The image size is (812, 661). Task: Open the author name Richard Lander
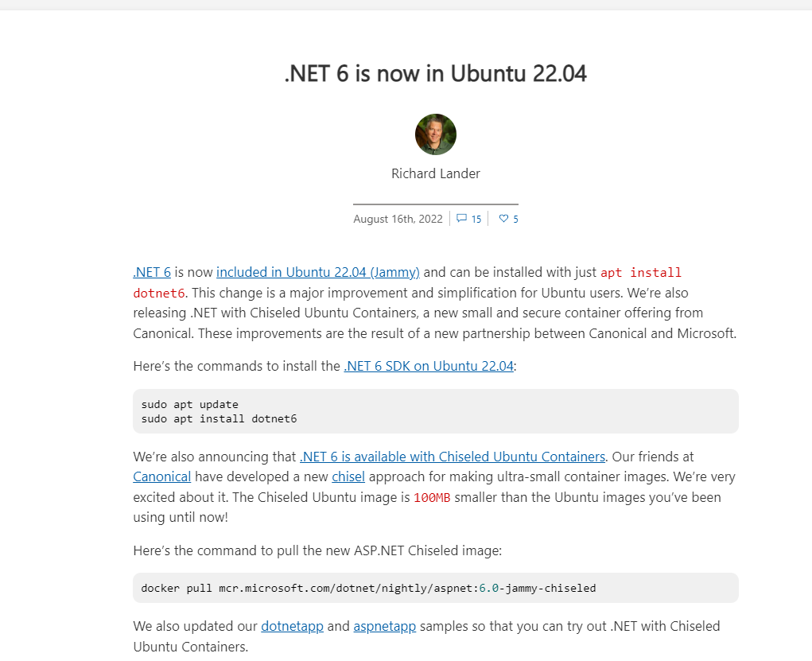(436, 173)
